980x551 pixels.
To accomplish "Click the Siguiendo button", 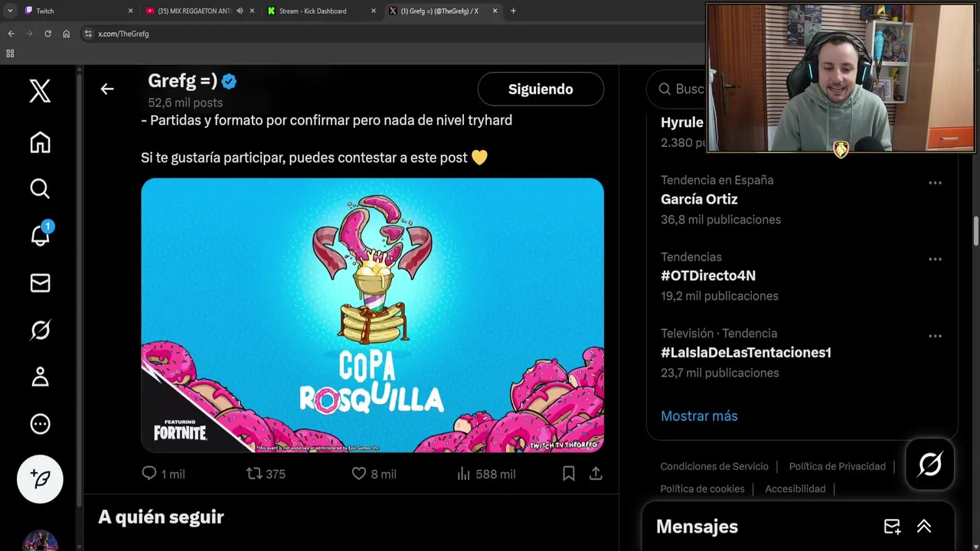I will click(541, 89).
